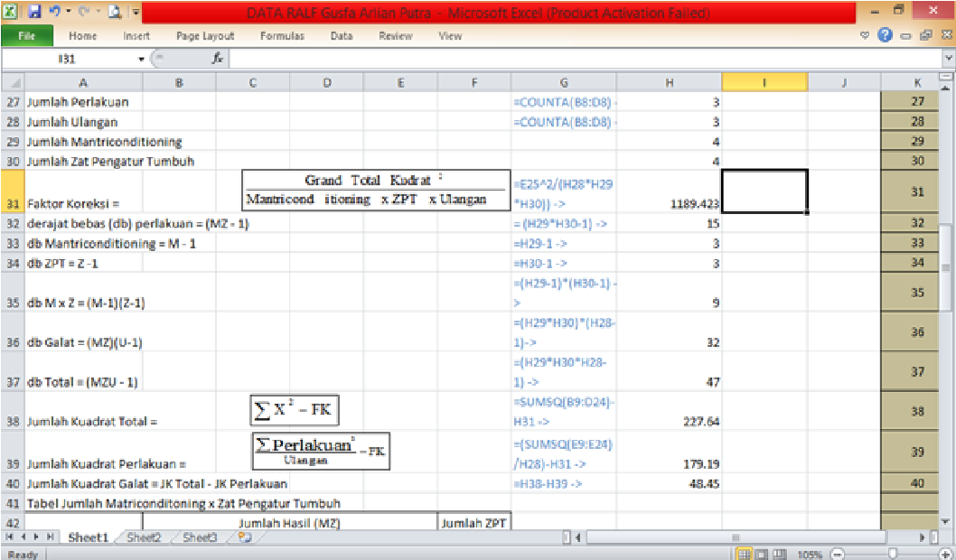Switch to Normal view in status bar
The height and width of the screenshot is (560, 956).
[745, 554]
